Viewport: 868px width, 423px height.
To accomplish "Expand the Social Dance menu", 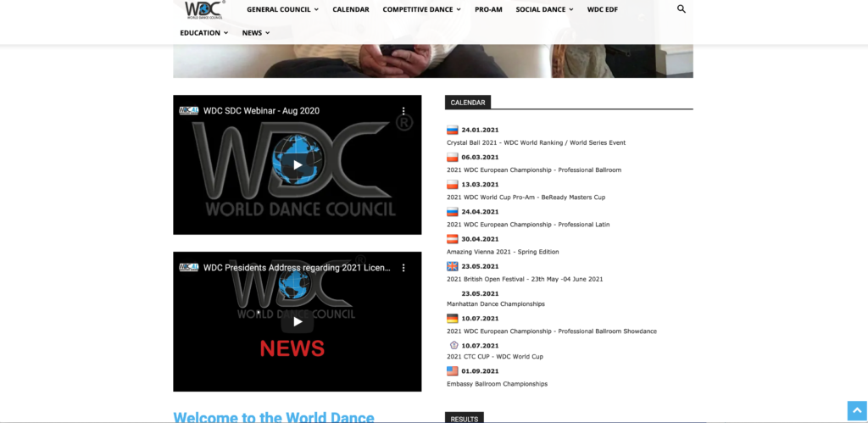I will pos(545,9).
